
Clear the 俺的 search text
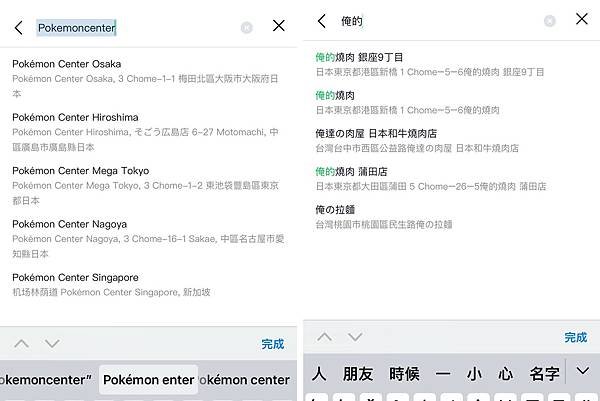(x=549, y=21)
